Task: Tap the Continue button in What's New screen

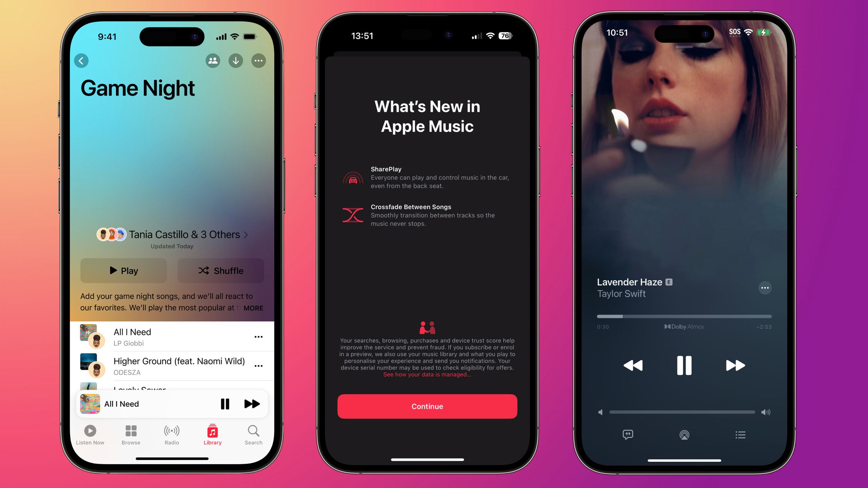Action: [426, 406]
